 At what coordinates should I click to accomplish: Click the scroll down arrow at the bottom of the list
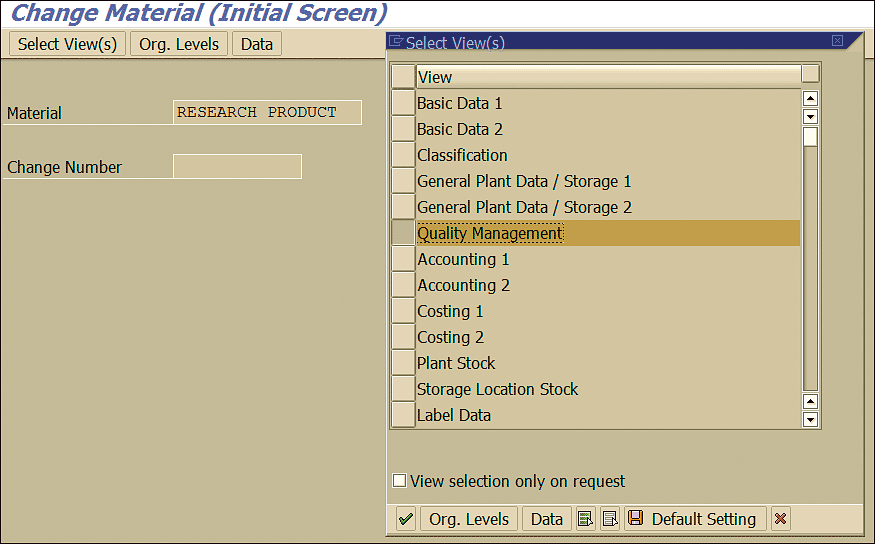(810, 419)
